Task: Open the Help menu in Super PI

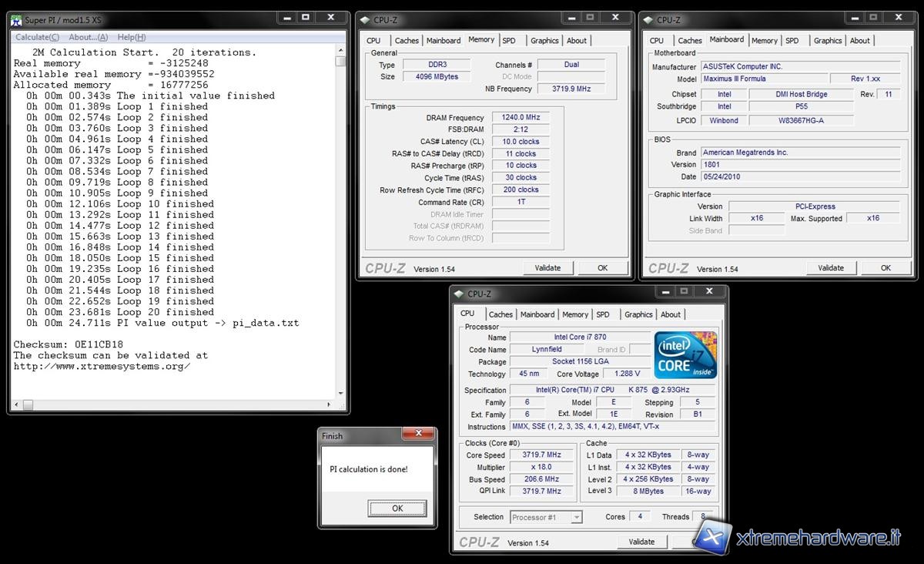Action: point(131,37)
